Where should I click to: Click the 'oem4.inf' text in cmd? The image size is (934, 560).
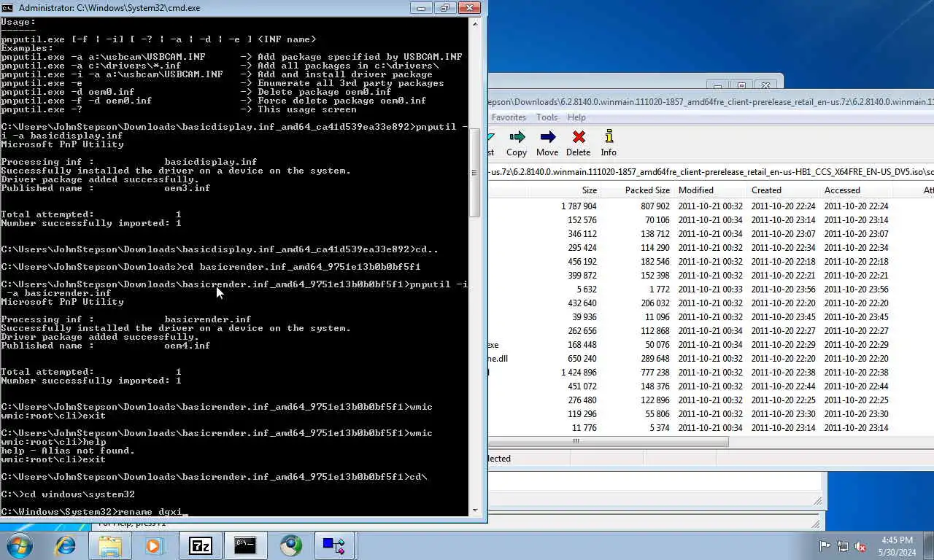(188, 346)
